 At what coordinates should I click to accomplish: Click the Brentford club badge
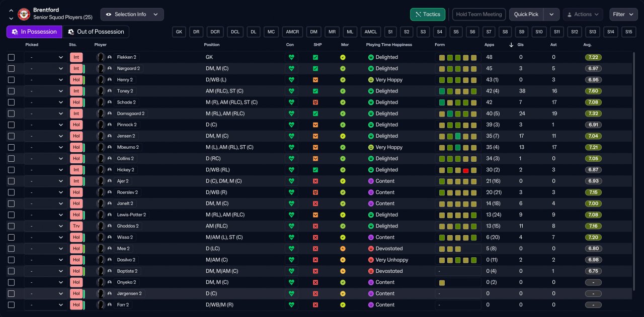(24, 14)
